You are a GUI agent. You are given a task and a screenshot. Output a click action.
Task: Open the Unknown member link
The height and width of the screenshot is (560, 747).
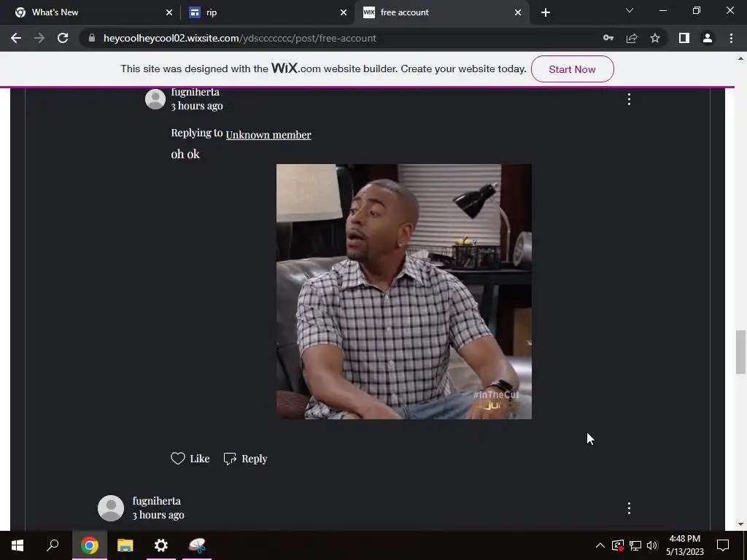pyautogui.click(x=268, y=135)
